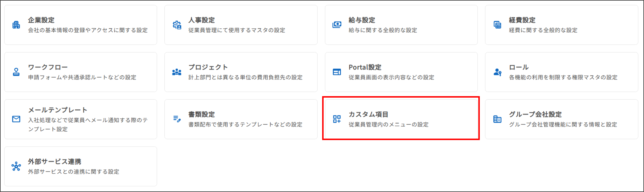Open the 企業設定 title link

41,20
